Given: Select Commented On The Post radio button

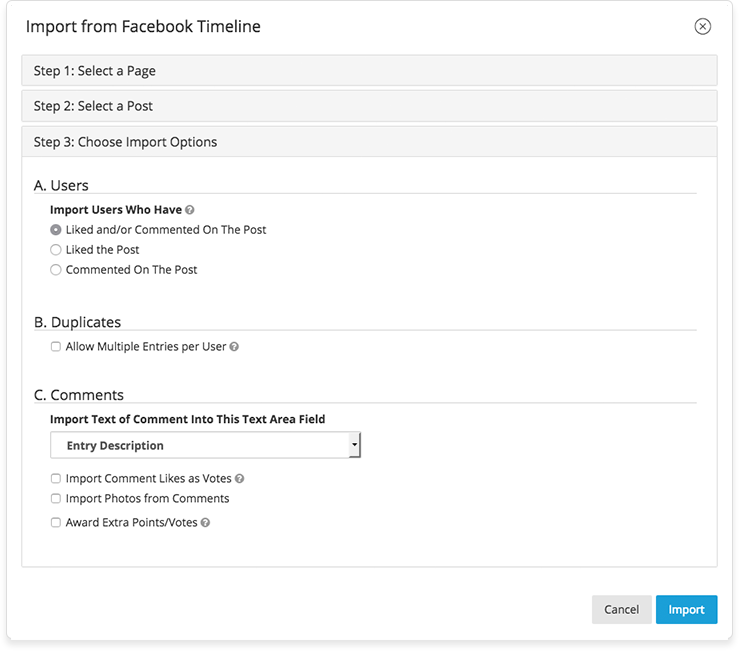Looking at the screenshot, I should pos(56,270).
